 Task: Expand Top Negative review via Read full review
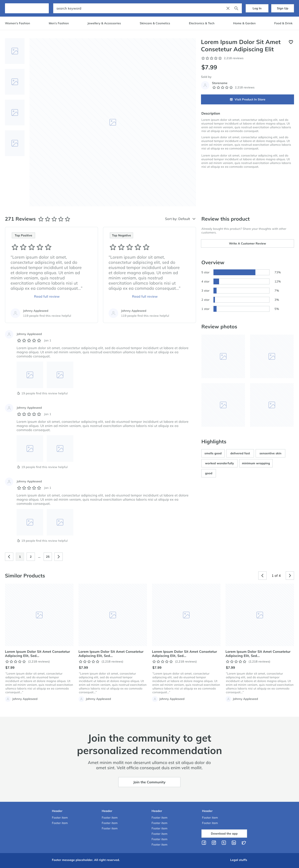pos(145,297)
